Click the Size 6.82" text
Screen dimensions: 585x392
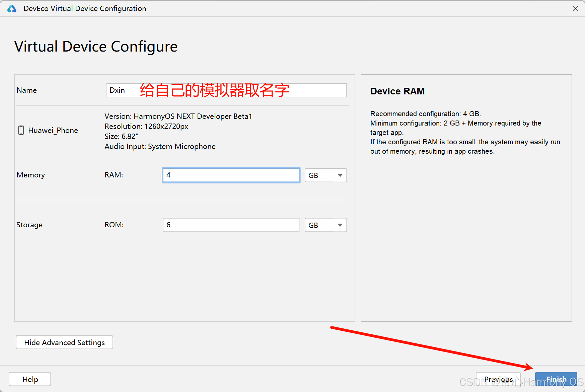click(x=121, y=137)
